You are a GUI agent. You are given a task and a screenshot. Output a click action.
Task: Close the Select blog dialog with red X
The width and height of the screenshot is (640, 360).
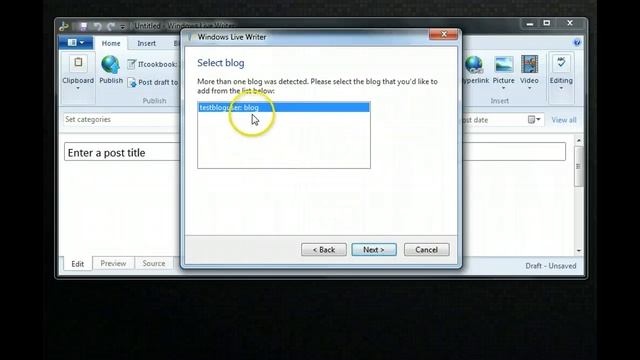coord(444,35)
